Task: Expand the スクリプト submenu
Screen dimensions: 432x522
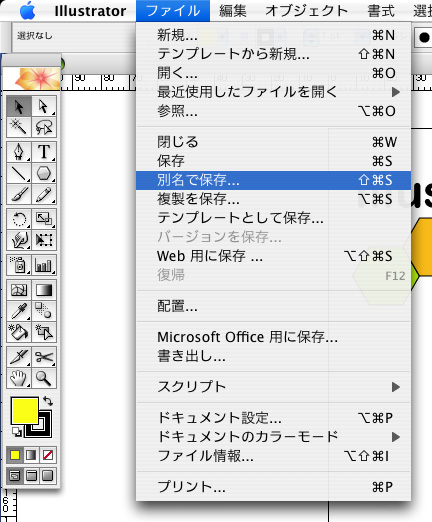Action: coord(273,387)
